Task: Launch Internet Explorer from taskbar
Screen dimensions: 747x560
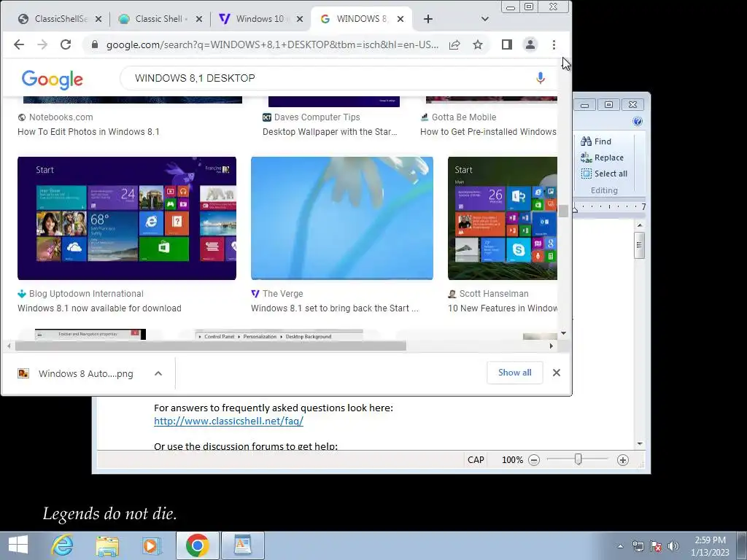Action: (63, 545)
